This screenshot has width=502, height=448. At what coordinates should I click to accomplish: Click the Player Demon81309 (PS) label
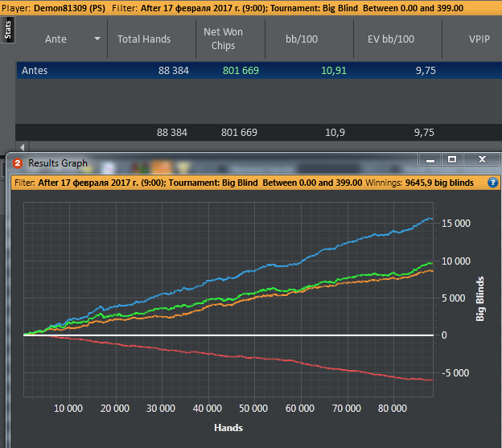(x=53, y=8)
